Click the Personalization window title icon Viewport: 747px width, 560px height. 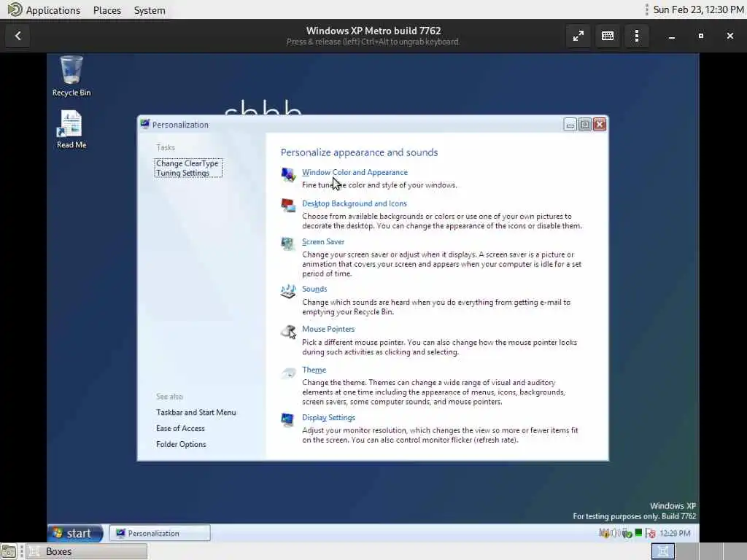(x=145, y=124)
